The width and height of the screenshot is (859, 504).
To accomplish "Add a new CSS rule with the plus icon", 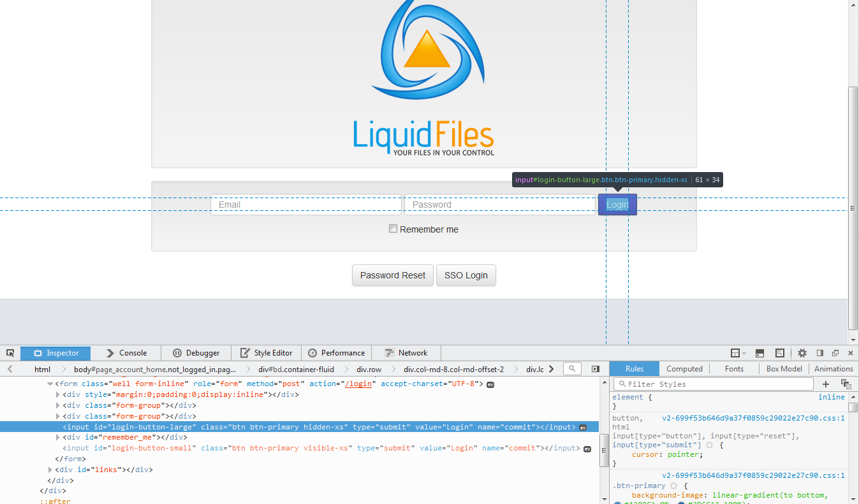I will 826,384.
